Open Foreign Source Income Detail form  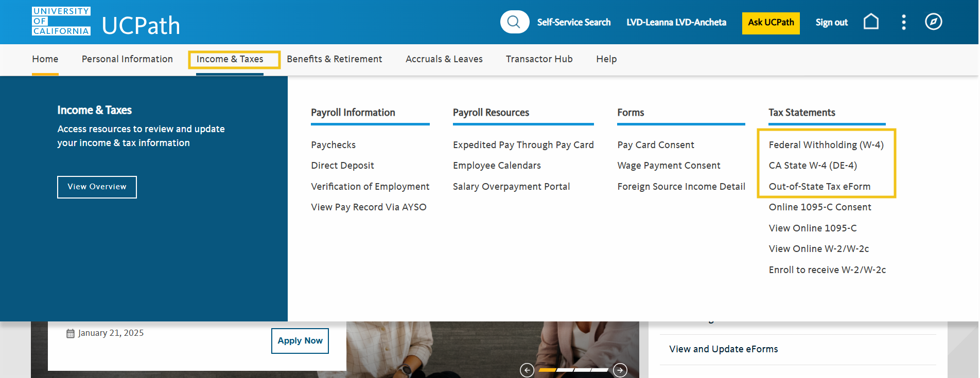681,187
